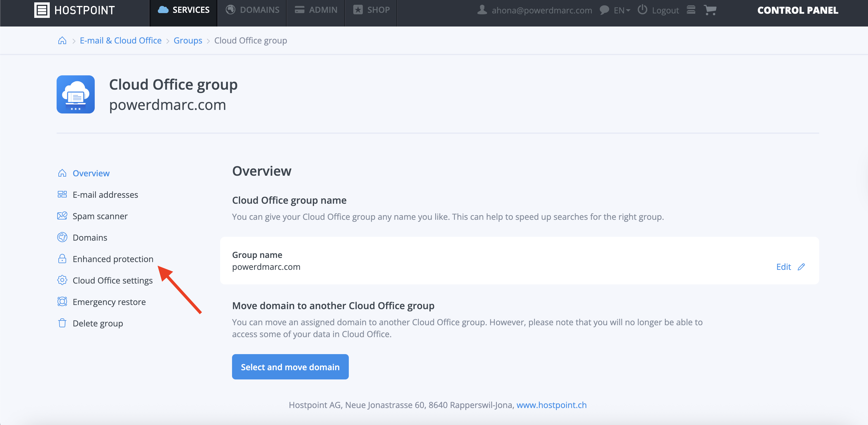Open the shopping cart icon
Viewport: 868px width, 425px height.
[710, 10]
